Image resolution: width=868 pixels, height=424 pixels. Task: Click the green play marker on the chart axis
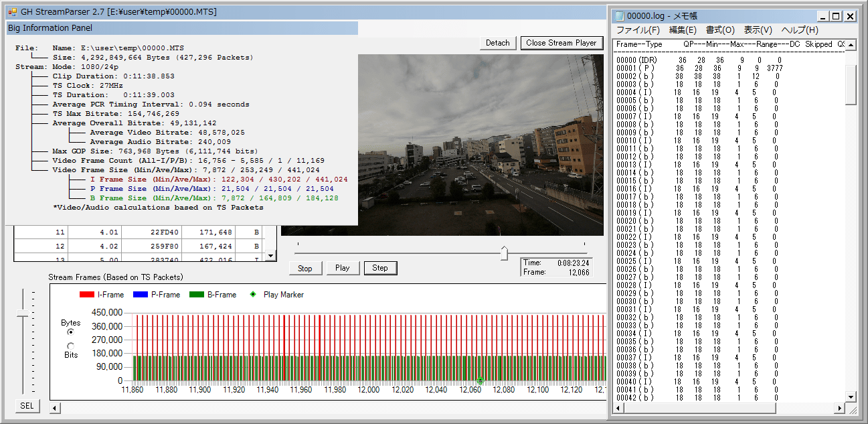click(x=480, y=380)
